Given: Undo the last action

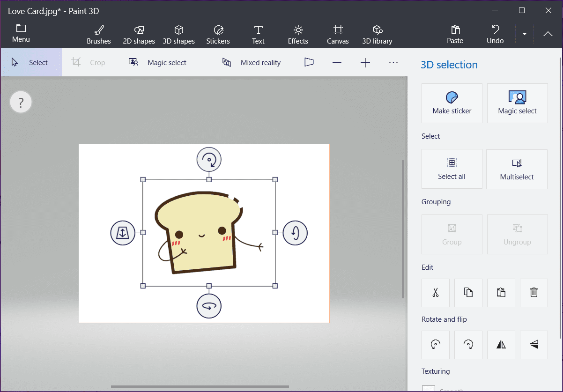Looking at the screenshot, I should tap(495, 35).
